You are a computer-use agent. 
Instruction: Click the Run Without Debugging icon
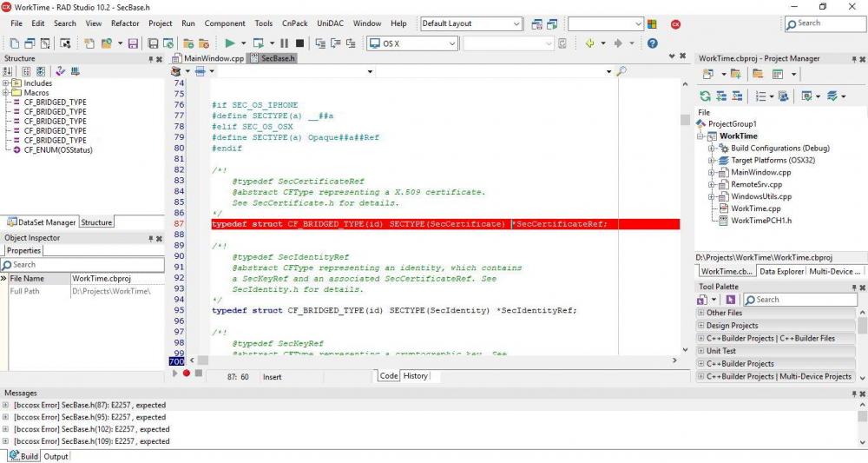tap(258, 43)
